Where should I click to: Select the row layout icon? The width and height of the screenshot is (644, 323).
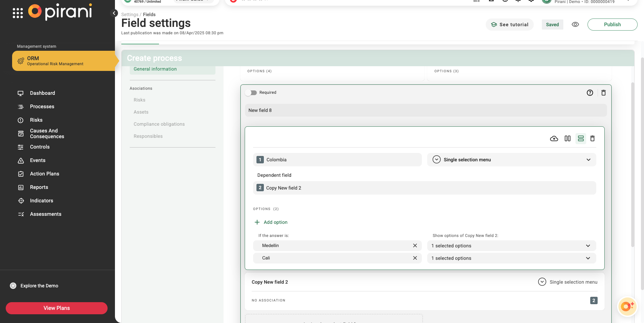pos(580,138)
